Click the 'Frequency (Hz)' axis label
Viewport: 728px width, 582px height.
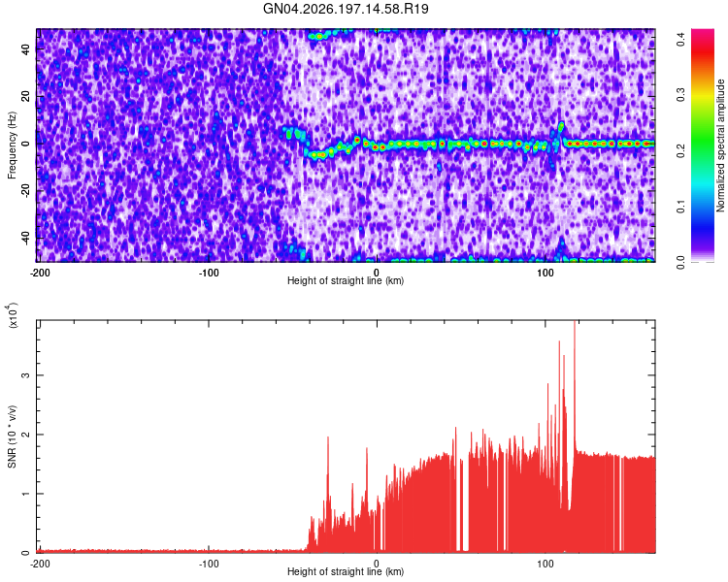tap(12, 145)
